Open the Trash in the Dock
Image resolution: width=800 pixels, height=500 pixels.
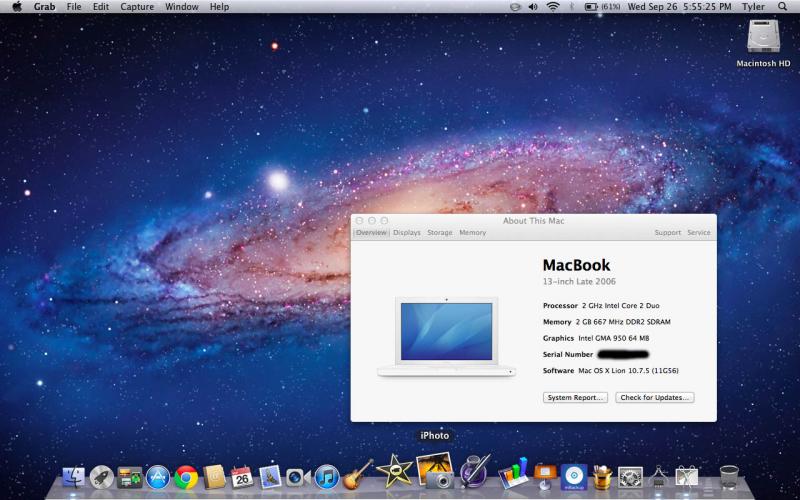pos(729,477)
